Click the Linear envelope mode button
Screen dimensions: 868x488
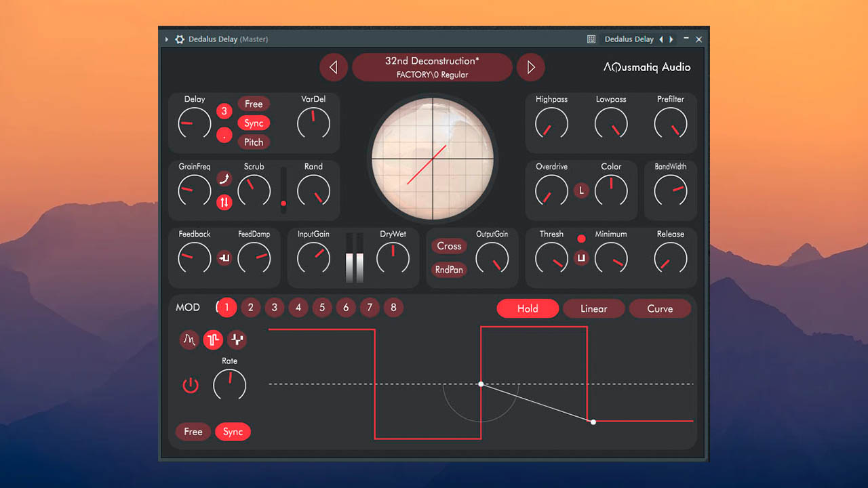coord(593,308)
